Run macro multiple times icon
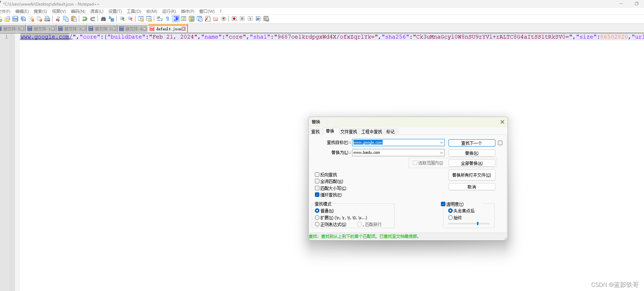Viewport: 644px width, 291px height. pos(258,19)
